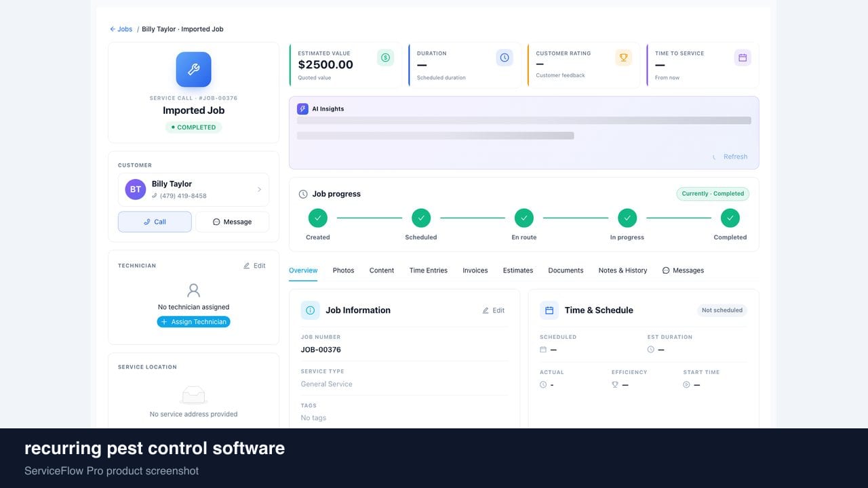Screen dimensions: 868x488
Task: Click the green COMPLETED status badge
Action: [193, 127]
